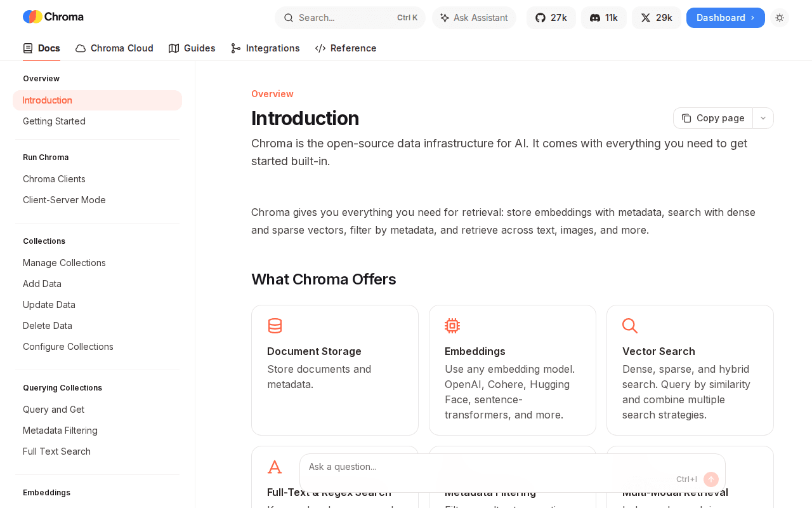Open Full Text Search sidebar page

click(x=56, y=451)
